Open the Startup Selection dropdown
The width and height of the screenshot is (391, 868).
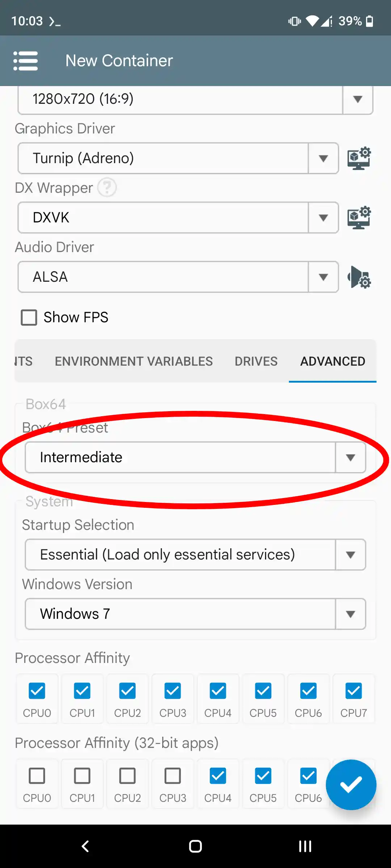click(195, 554)
